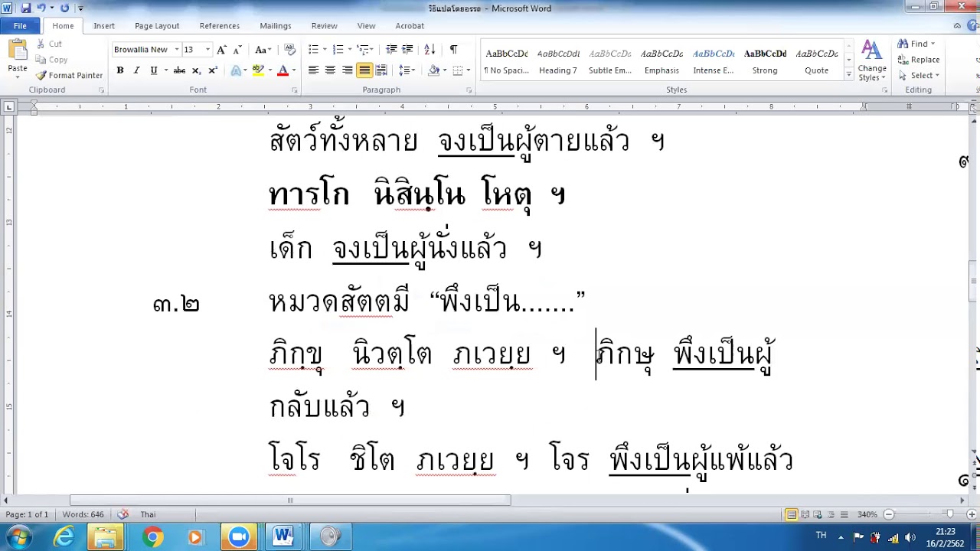Open the File tab
980x551 pixels.
pyautogui.click(x=20, y=26)
